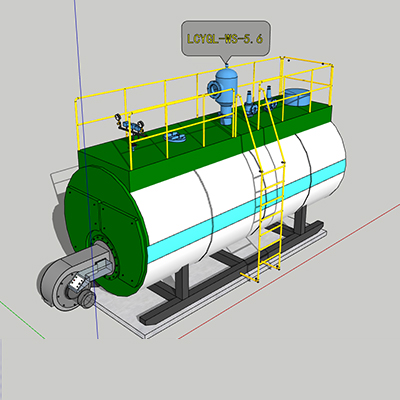Select the round blue cover near rear railing
The width and height of the screenshot is (400, 400).
[x=297, y=97]
